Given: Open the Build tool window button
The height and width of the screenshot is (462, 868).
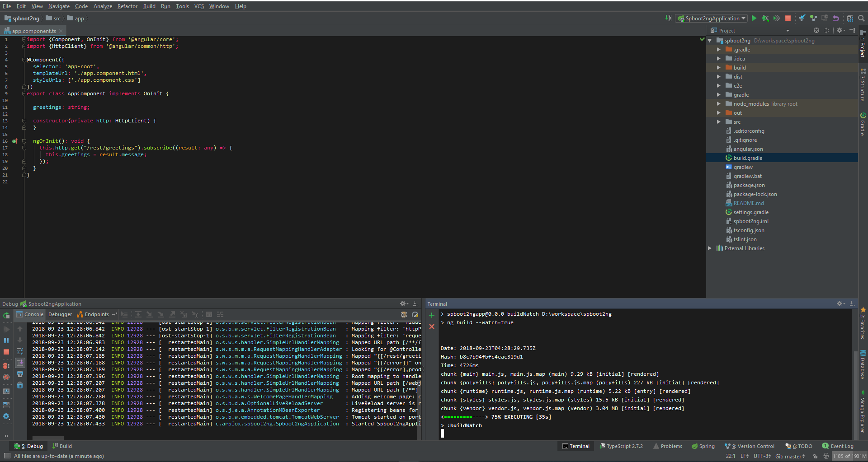Looking at the screenshot, I should tap(62, 446).
